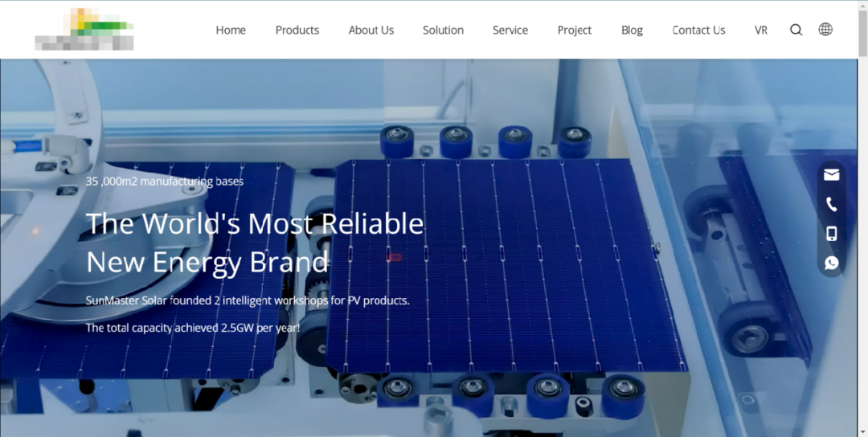Open the Products menu item

(x=297, y=30)
